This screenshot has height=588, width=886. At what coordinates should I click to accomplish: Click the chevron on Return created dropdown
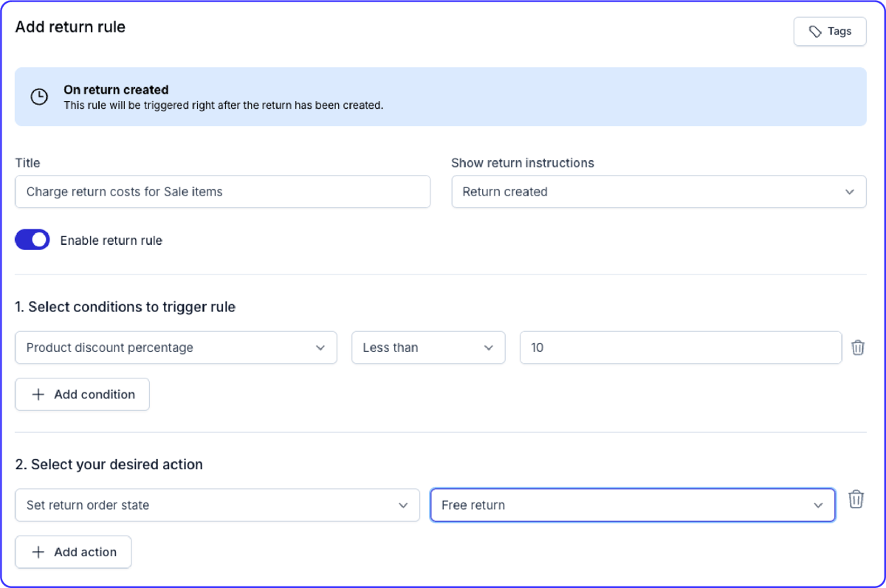849,192
